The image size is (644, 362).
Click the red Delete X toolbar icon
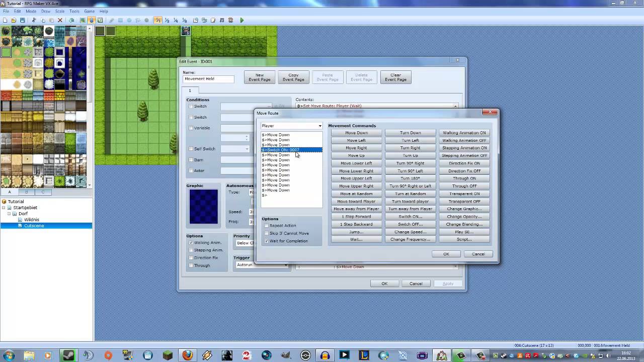[60, 20]
